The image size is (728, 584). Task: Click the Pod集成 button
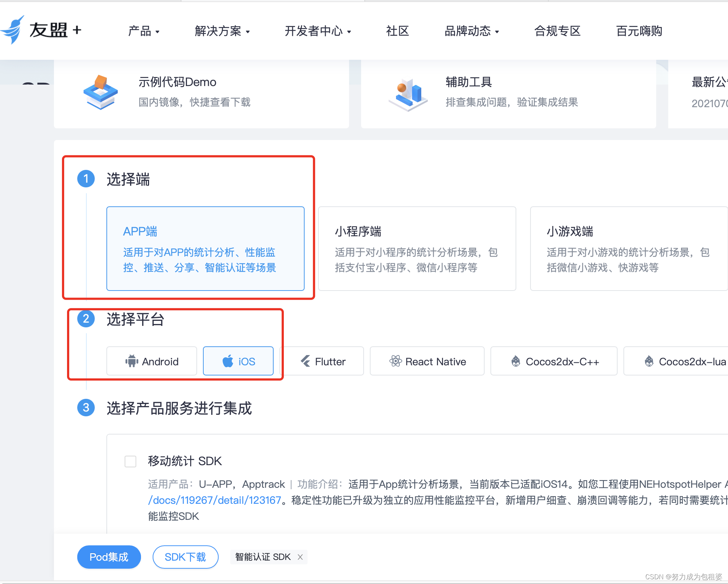[x=109, y=557]
